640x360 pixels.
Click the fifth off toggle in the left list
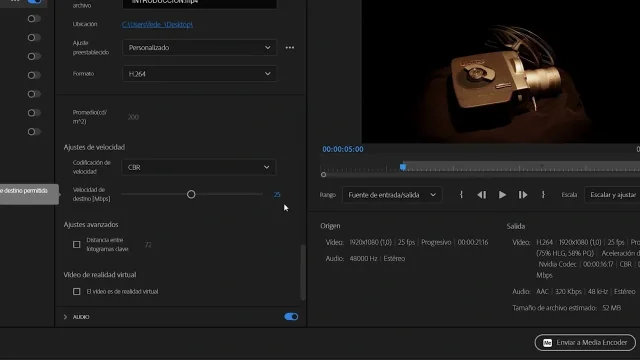click(x=34, y=94)
